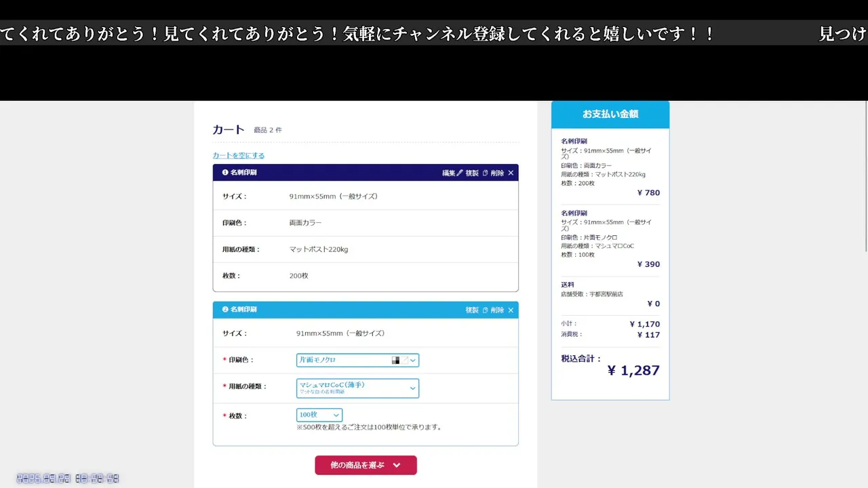868x488 pixels.
Task: Click the カート page heading
Action: pos(229,129)
